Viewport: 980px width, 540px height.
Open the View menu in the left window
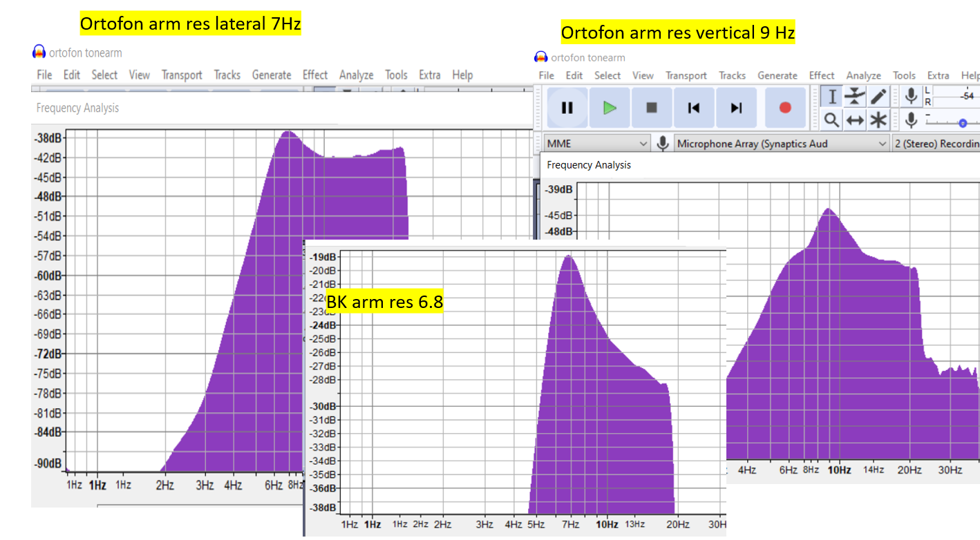(139, 75)
